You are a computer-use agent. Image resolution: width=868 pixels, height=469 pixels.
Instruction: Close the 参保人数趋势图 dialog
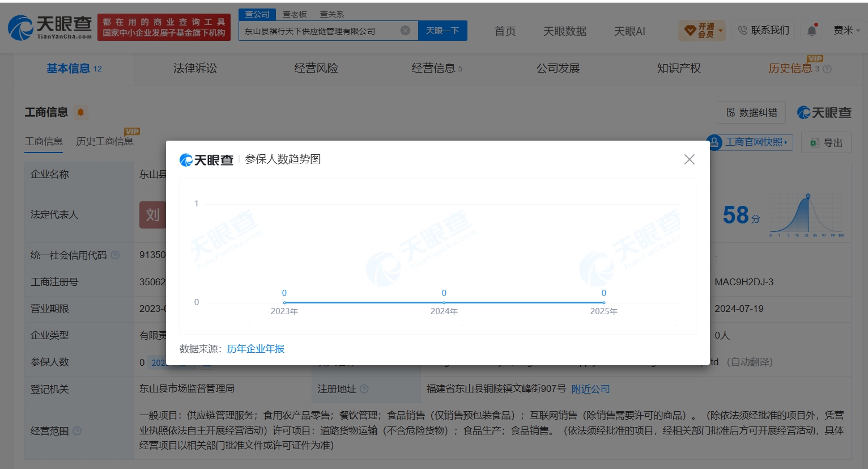(689, 159)
